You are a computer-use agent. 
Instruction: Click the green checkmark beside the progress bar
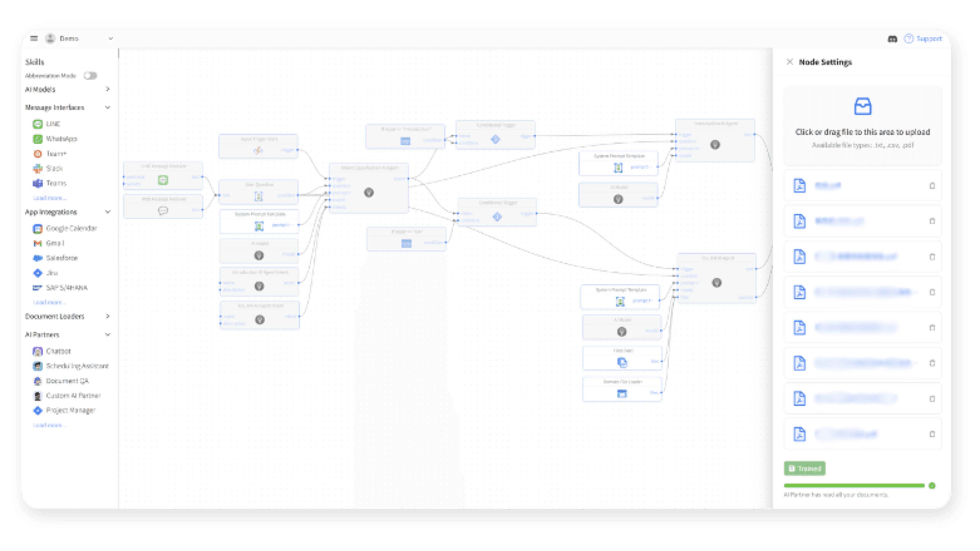click(x=932, y=486)
